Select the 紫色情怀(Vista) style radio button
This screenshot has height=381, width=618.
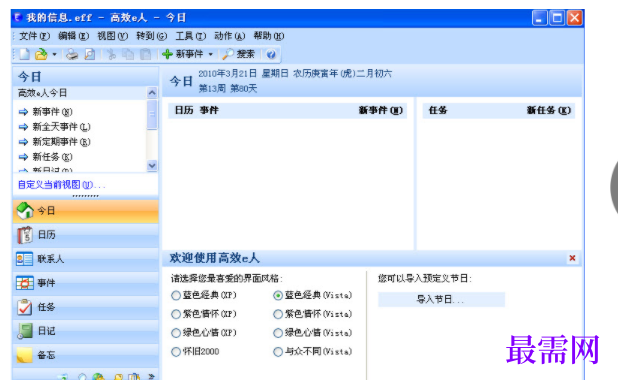pyautogui.click(x=278, y=314)
